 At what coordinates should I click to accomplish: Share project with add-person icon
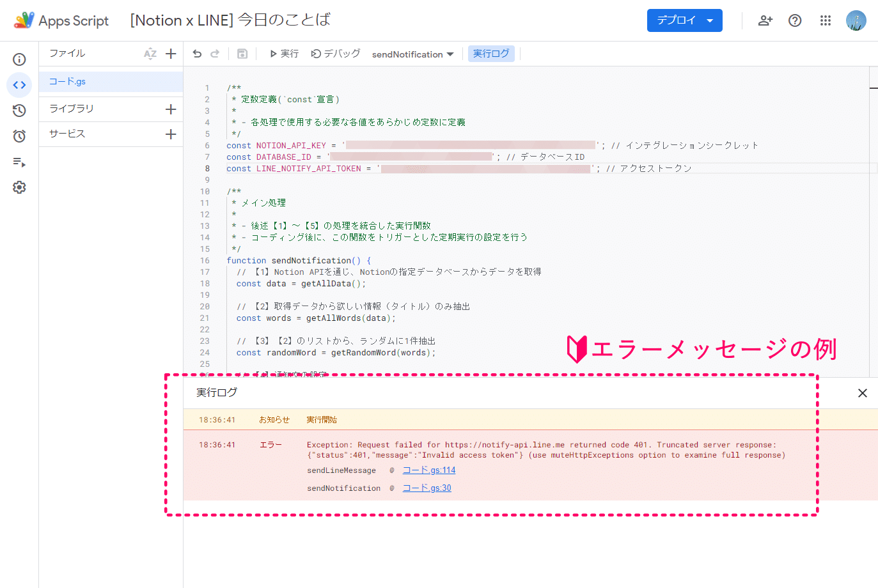[x=765, y=20]
